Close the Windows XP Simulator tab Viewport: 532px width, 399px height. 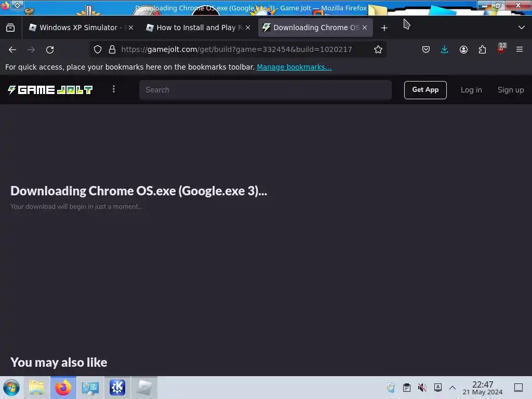tap(131, 28)
